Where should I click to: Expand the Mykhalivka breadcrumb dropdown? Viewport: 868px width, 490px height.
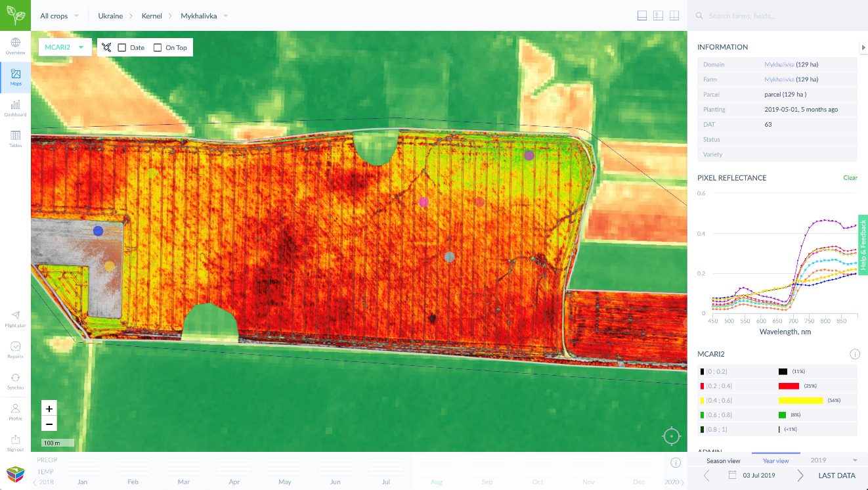[225, 16]
